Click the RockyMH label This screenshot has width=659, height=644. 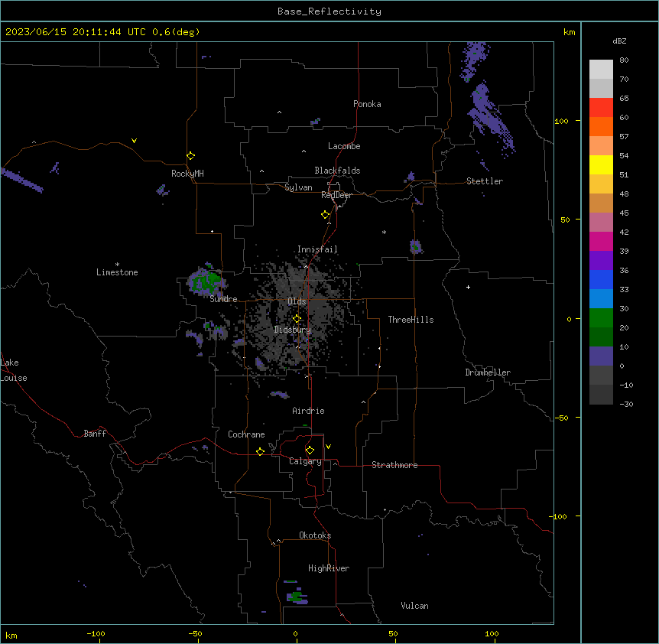[x=187, y=174]
